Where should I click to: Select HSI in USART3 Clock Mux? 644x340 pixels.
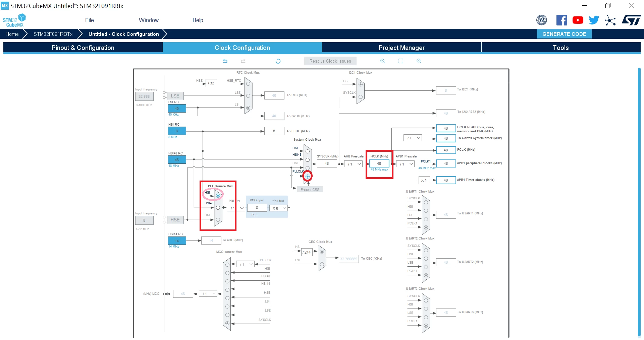[x=426, y=309]
